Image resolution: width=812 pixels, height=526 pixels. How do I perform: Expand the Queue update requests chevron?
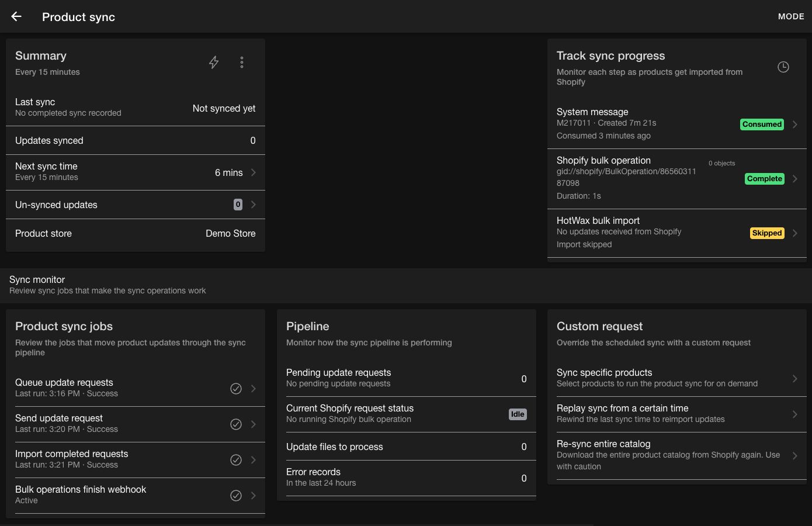coord(254,389)
